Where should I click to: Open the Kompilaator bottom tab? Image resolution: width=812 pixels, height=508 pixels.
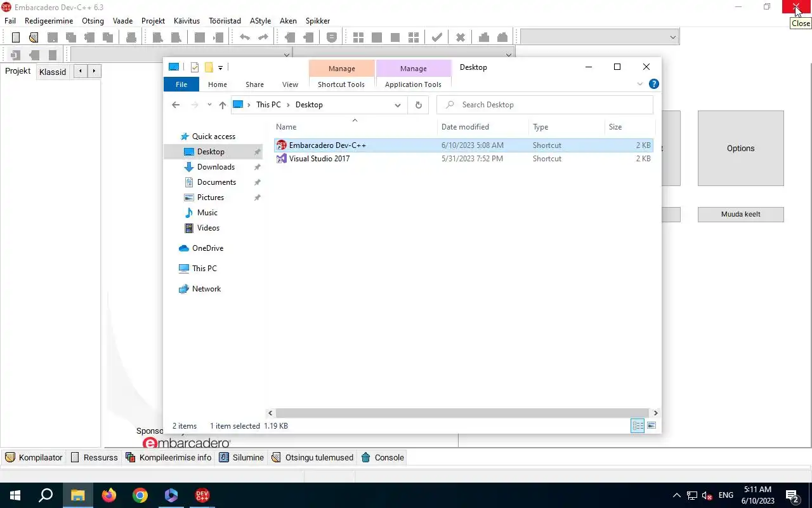[x=34, y=457]
